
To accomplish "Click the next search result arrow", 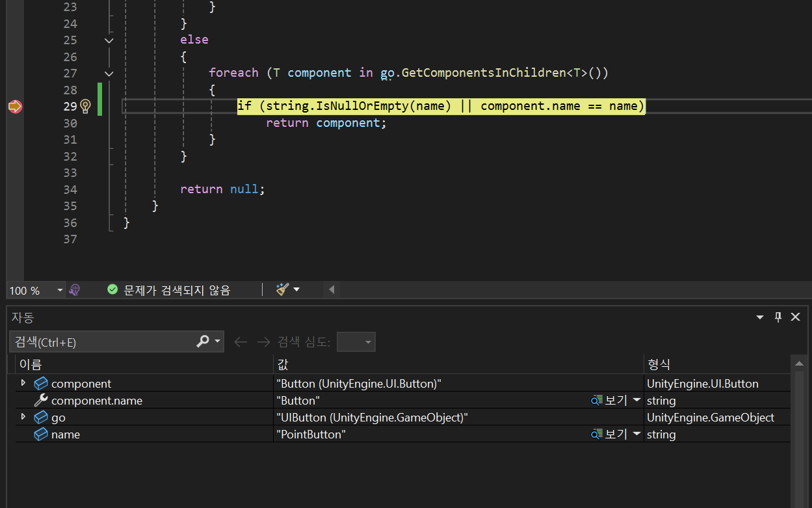I will [x=263, y=341].
